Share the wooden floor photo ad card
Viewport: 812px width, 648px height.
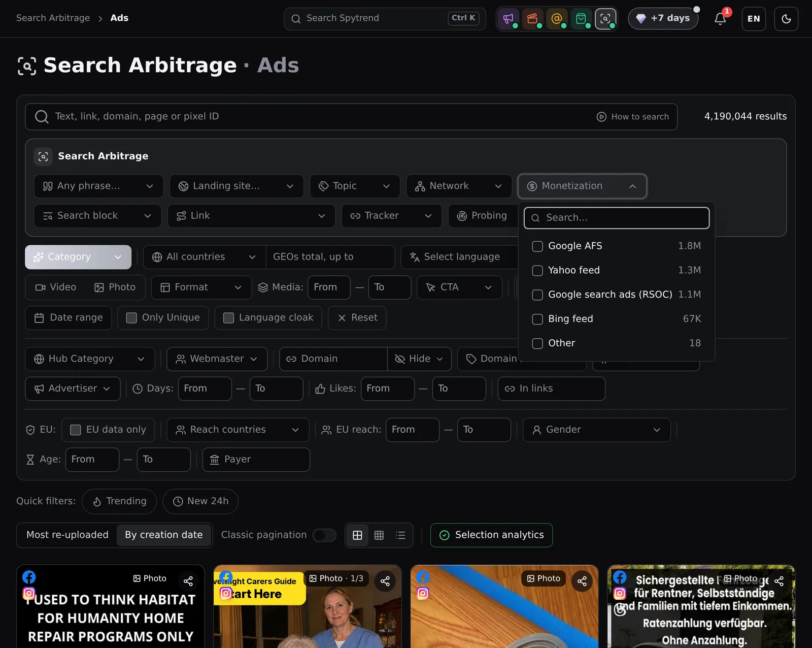coord(582,581)
